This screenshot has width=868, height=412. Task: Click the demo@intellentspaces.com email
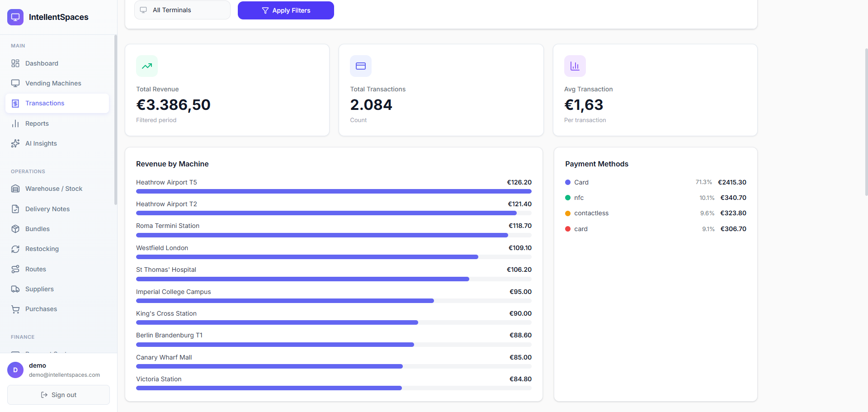click(64, 375)
